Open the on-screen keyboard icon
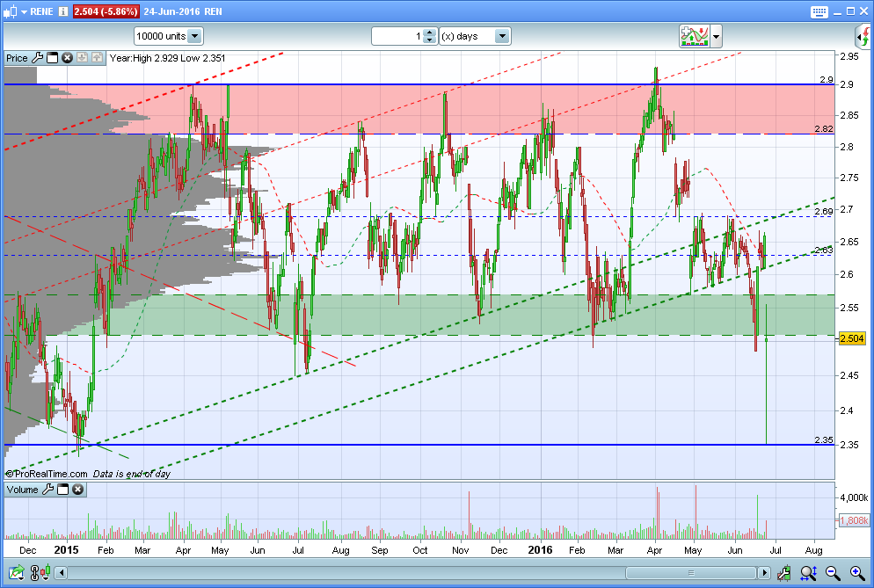Viewport: 874px width, 588px height. [x=819, y=11]
